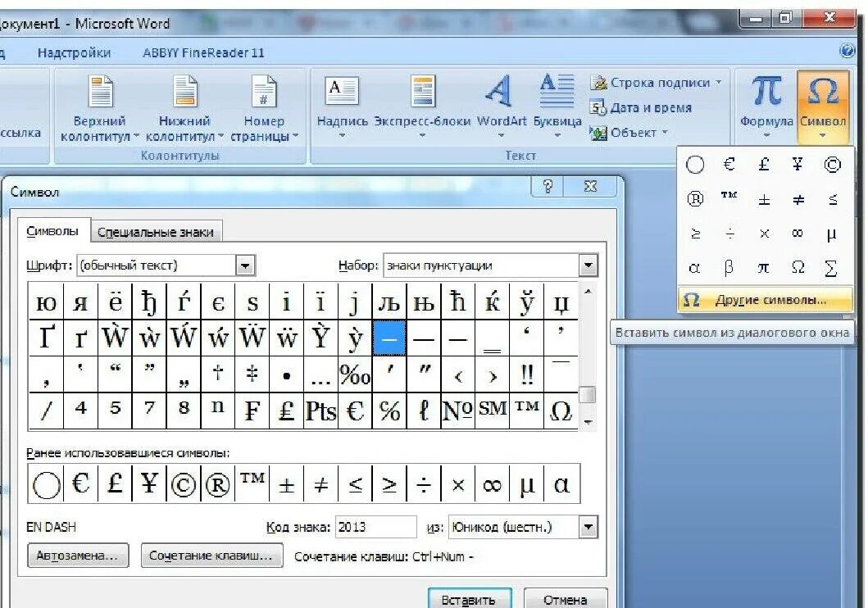Click the Вставить insert button
The width and height of the screenshot is (868, 608).
pos(469,599)
